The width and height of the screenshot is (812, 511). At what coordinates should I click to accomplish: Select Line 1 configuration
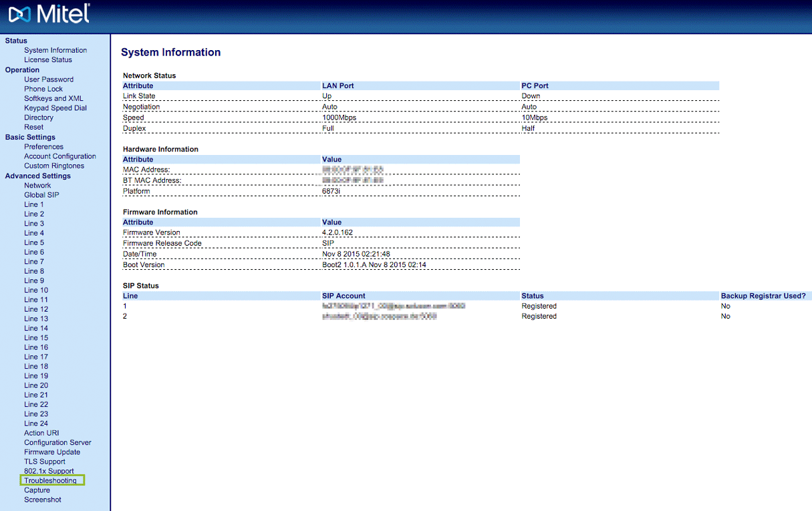tap(34, 204)
